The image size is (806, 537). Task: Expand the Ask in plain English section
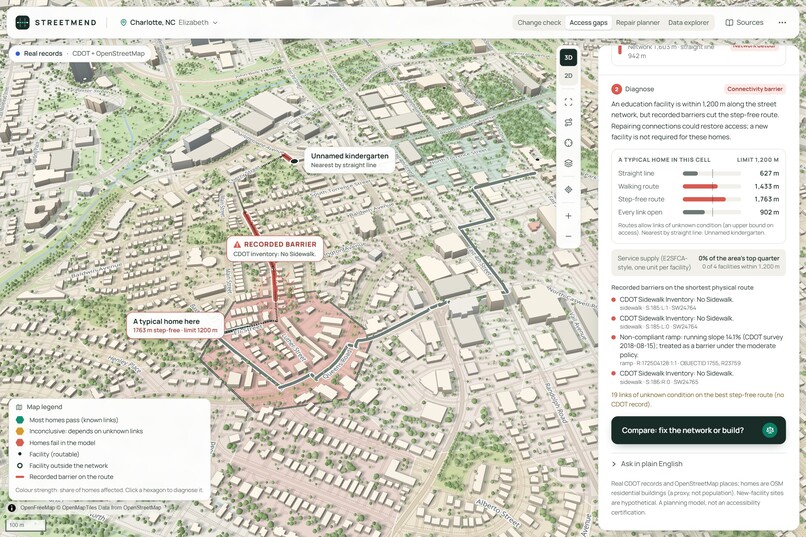click(648, 464)
